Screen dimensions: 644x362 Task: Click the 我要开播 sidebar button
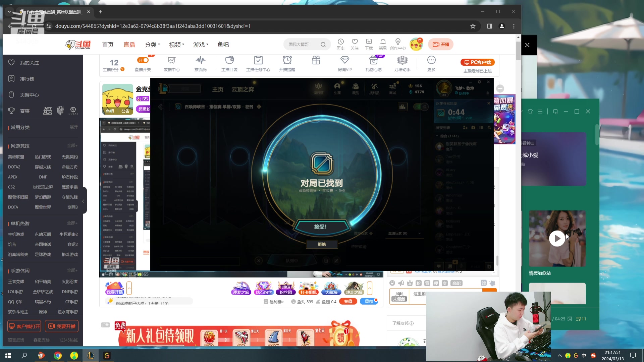coord(62,326)
